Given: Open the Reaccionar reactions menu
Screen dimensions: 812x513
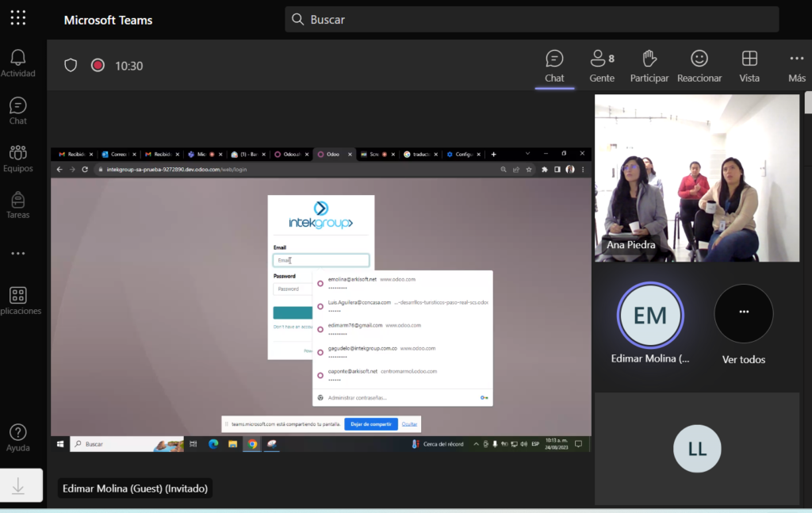Looking at the screenshot, I should click(699, 67).
